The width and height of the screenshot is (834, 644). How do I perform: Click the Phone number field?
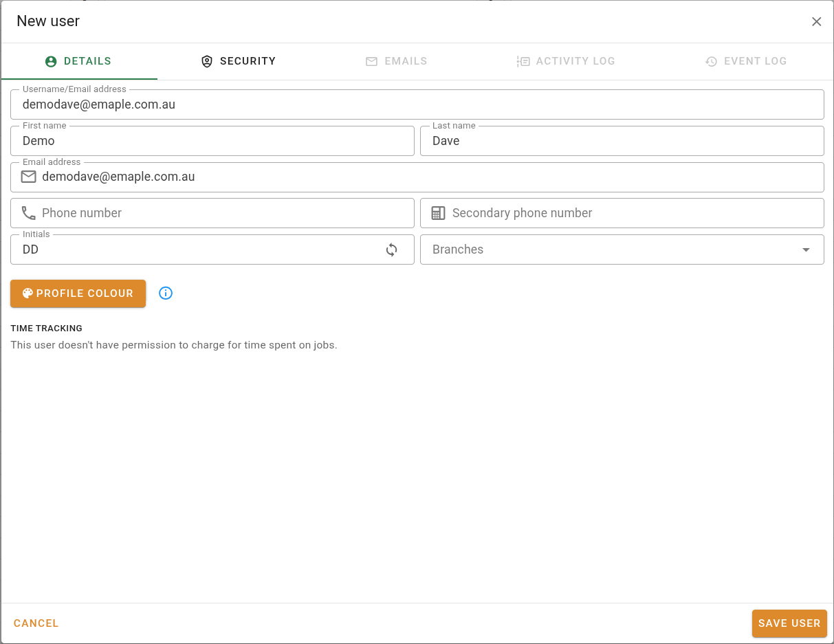point(212,213)
